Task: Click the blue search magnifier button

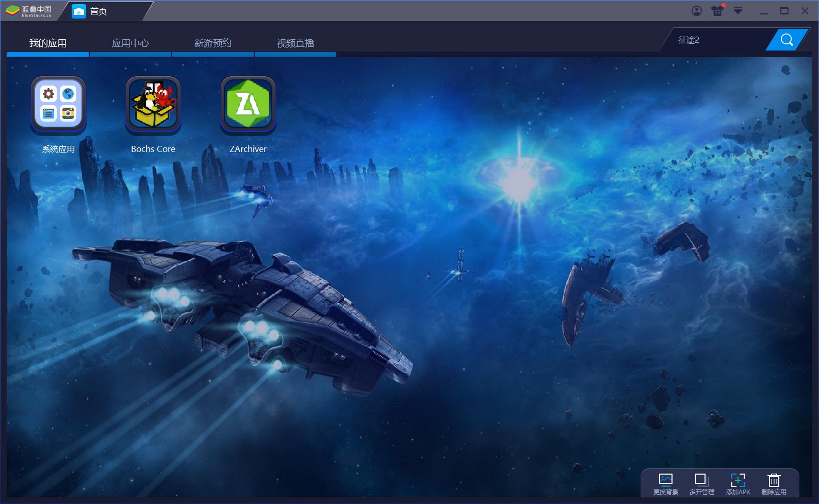Action: [x=787, y=40]
